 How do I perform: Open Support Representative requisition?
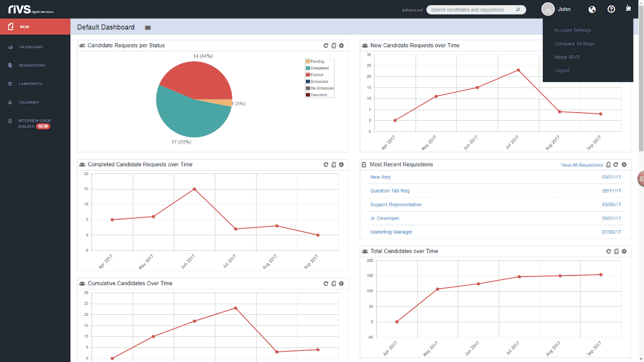tap(396, 205)
